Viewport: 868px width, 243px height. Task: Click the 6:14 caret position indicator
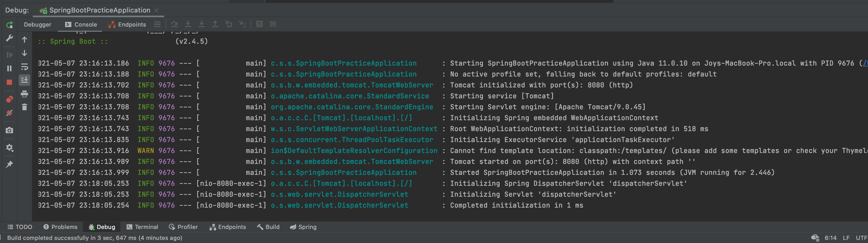[x=830, y=238]
